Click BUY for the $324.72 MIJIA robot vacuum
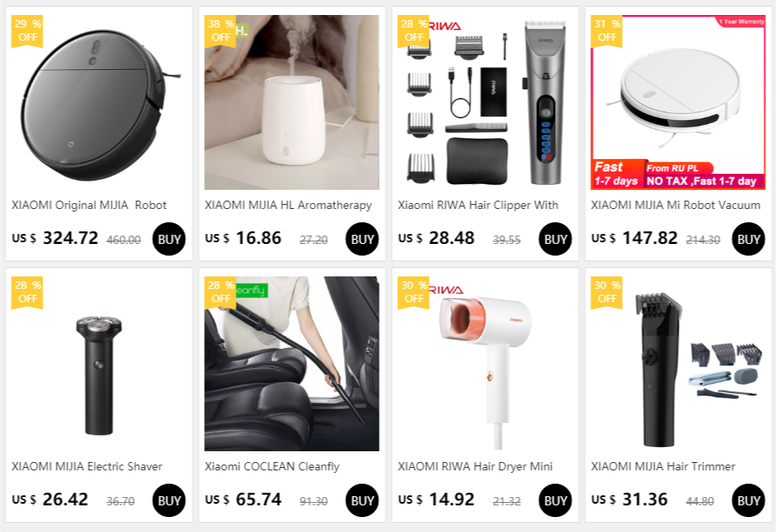This screenshot has height=532, width=776. (x=169, y=239)
